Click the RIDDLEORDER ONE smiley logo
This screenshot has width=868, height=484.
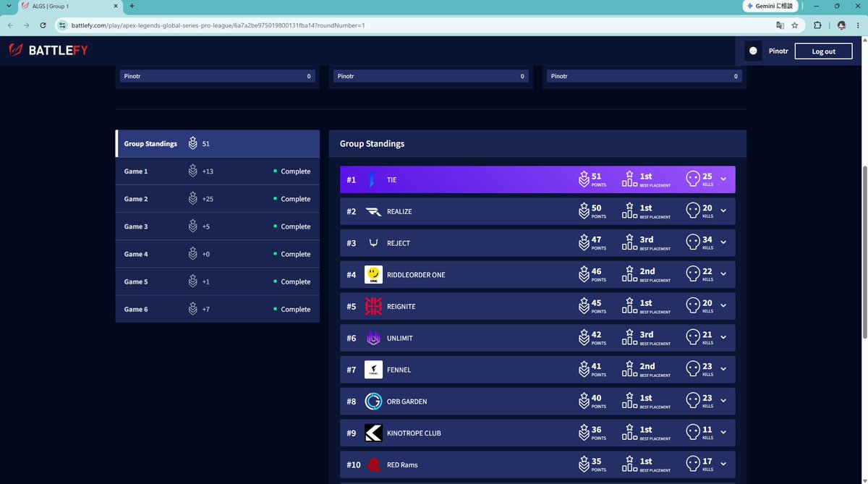click(373, 275)
